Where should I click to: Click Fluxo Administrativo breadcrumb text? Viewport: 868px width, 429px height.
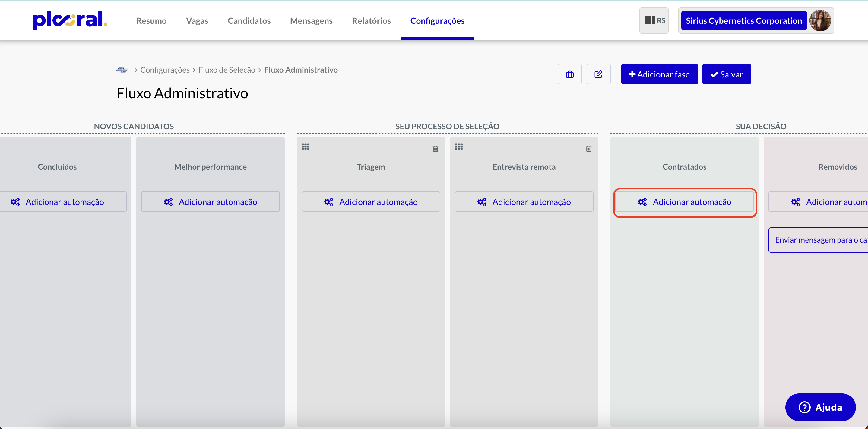click(301, 70)
